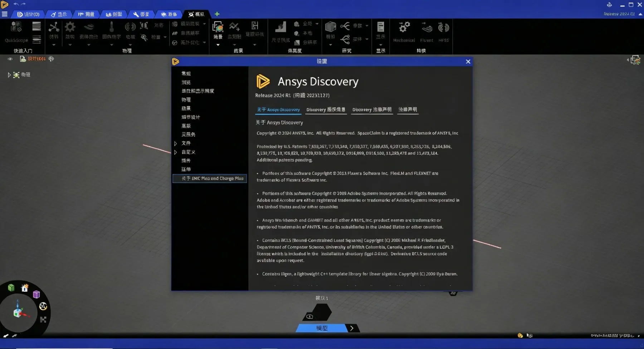Open the QuickScope tool in the ribbon
The image size is (644, 349).
click(16, 31)
